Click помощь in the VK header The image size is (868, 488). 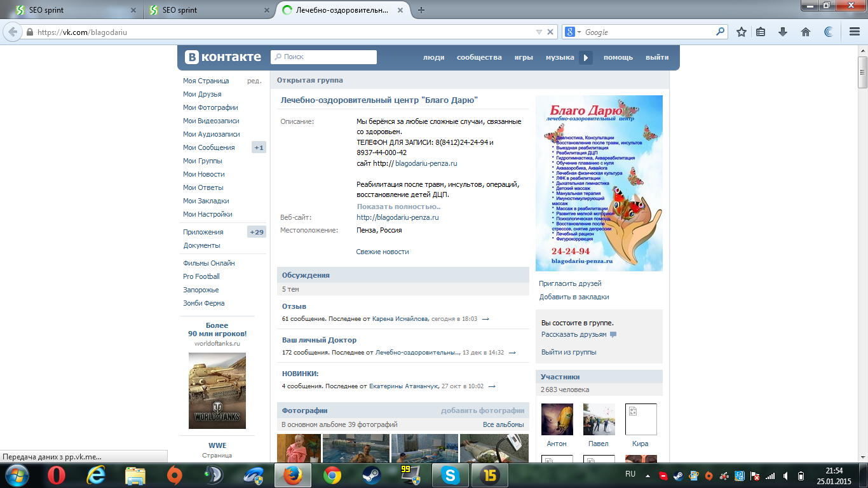618,57
